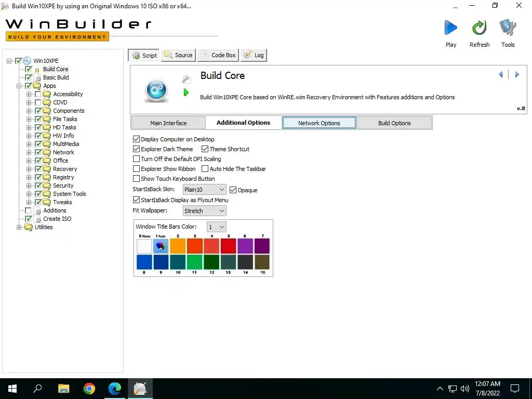Toggle StartIsBack Display as Flyout Menu

(137, 200)
